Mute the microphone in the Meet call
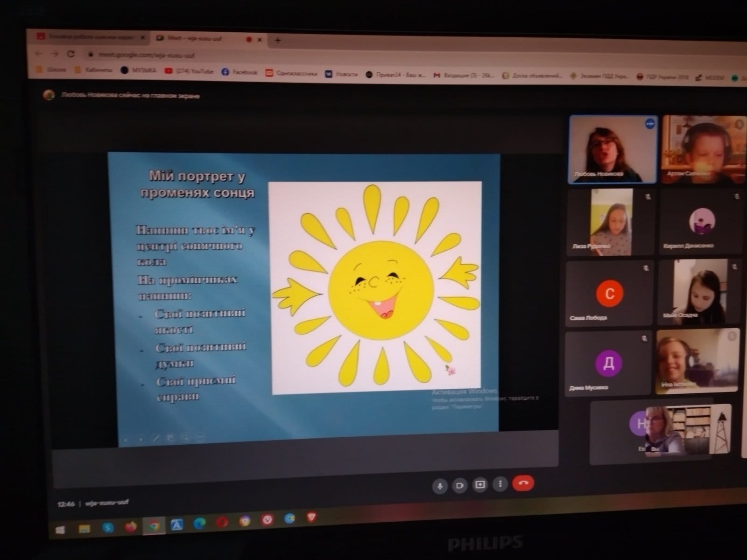 tap(439, 486)
